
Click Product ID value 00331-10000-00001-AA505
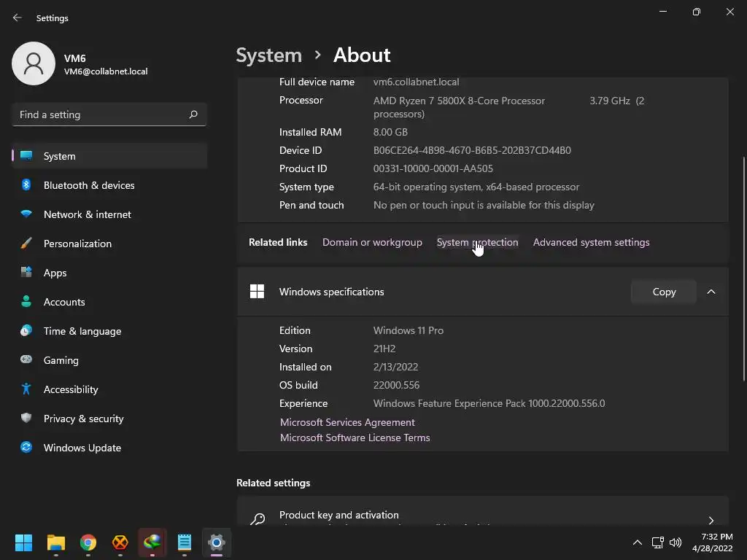click(433, 168)
